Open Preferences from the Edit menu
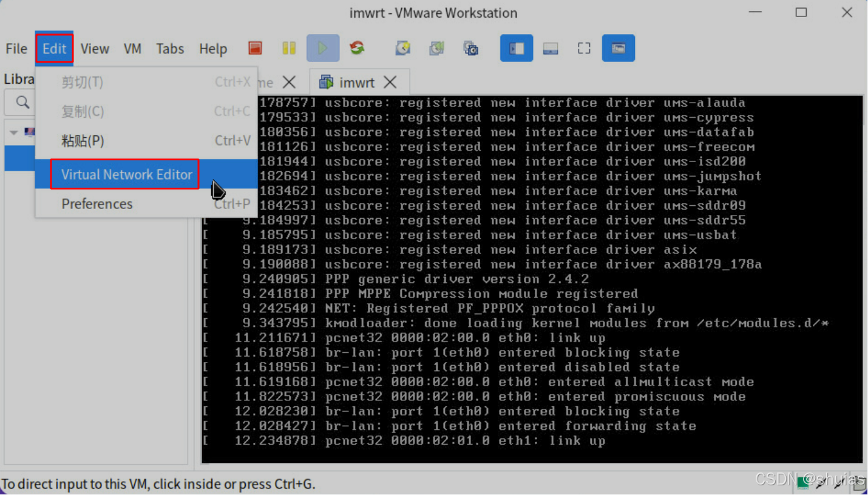The height and width of the screenshot is (495, 868). point(146,203)
